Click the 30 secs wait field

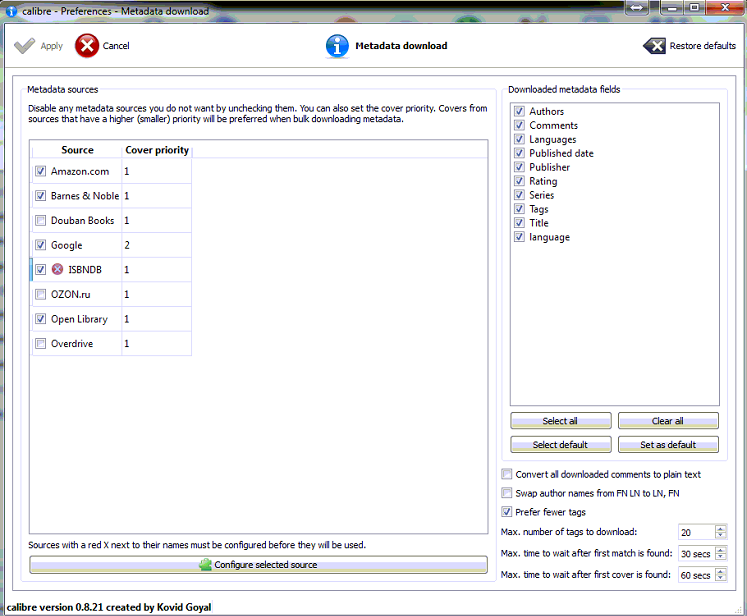click(697, 554)
